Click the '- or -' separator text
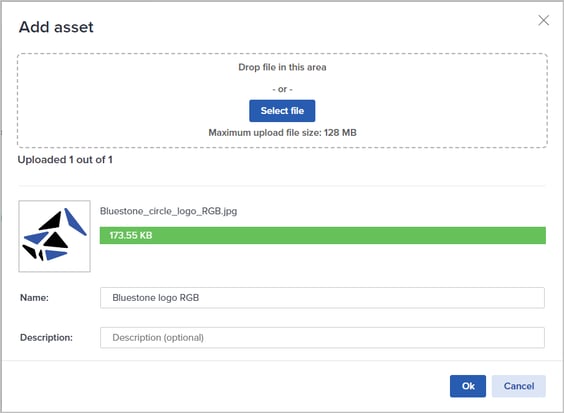The height and width of the screenshot is (413, 564). pyautogui.click(x=282, y=89)
